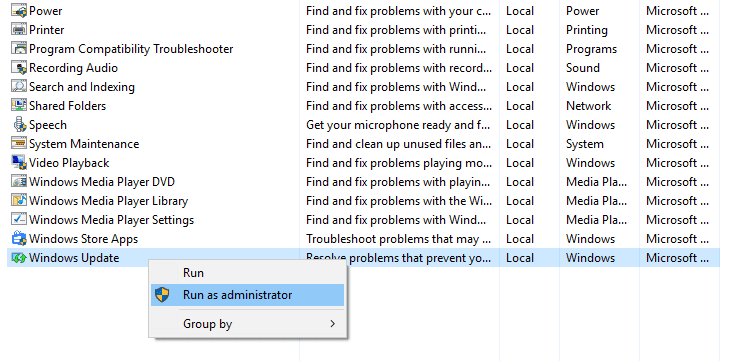
Task: Click the Windows Store Apps icon
Action: (x=19, y=239)
